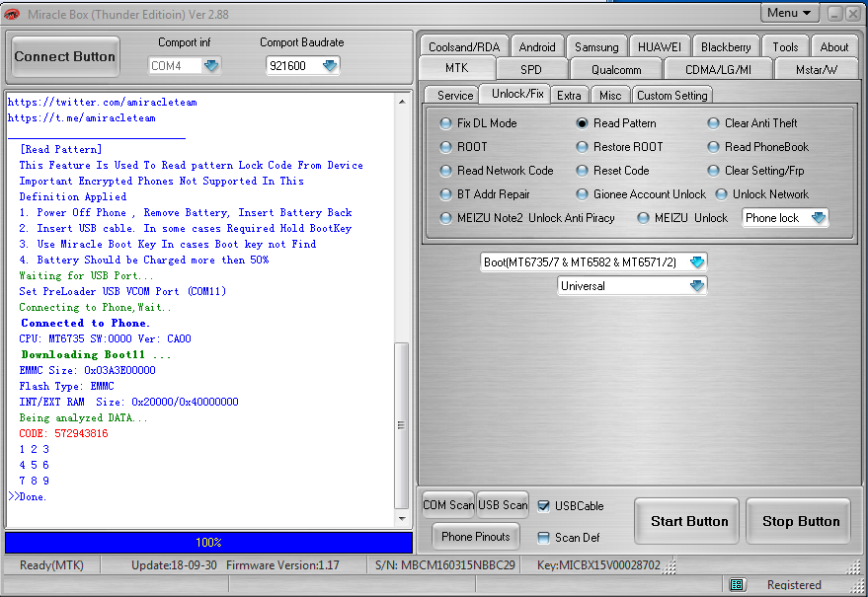The width and height of the screenshot is (868, 597).
Task: Click the Ready(MTK) status text
Action: 51,564
